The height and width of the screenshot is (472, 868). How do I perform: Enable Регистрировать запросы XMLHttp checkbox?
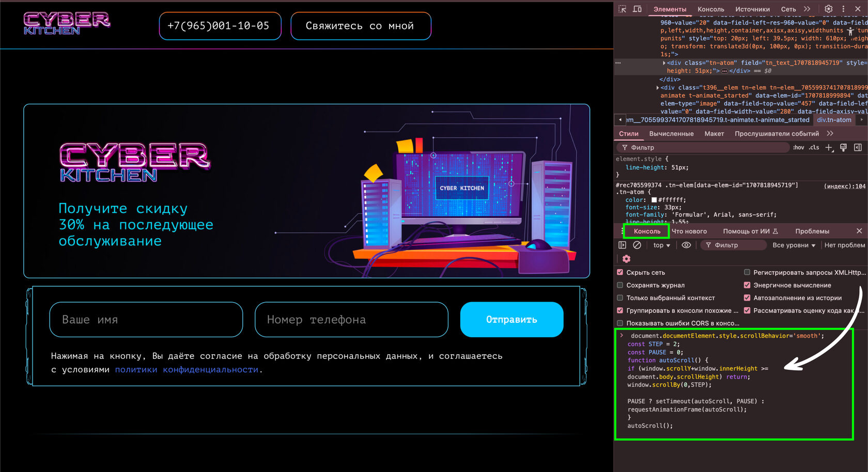pyautogui.click(x=747, y=272)
